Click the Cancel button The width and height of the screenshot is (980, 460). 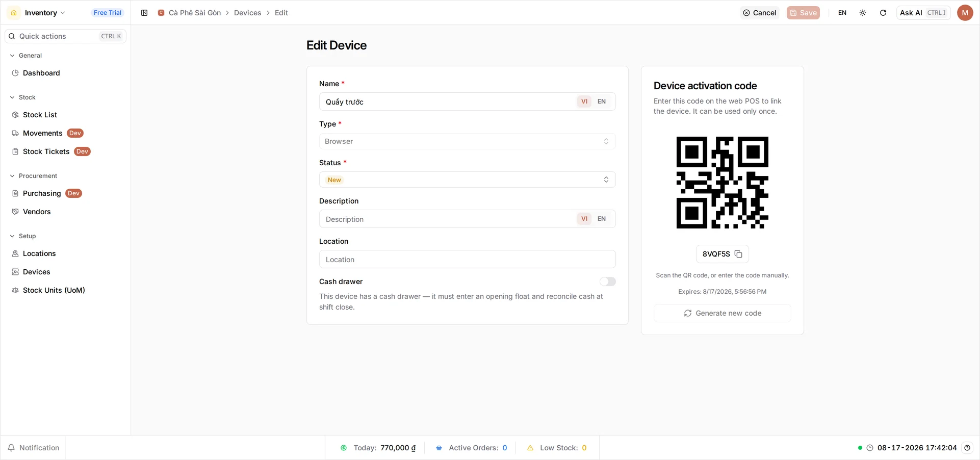click(759, 13)
